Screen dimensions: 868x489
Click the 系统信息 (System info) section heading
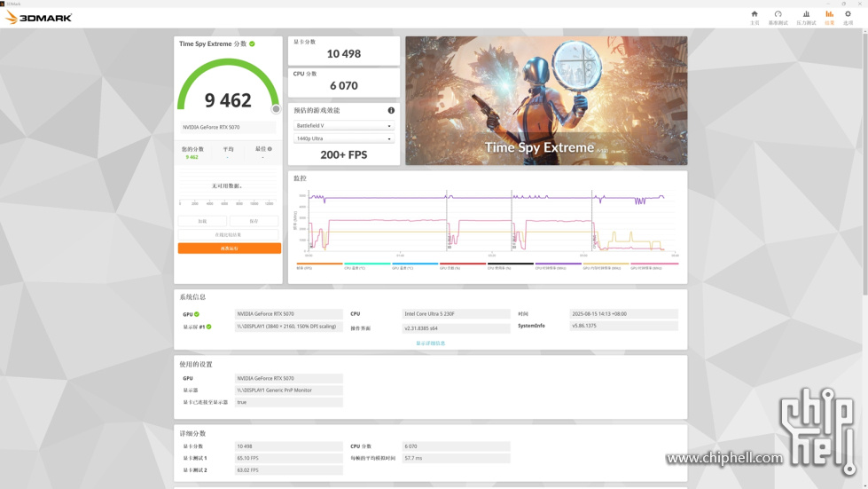click(x=192, y=297)
